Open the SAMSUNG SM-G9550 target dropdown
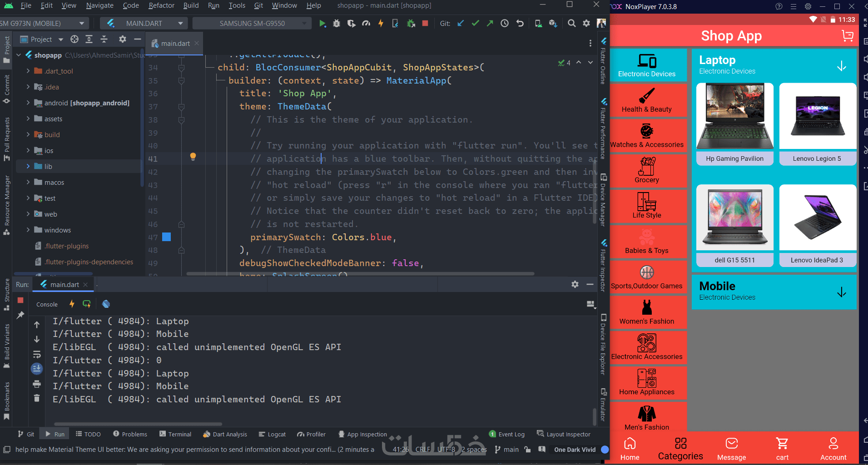Screen dimensions: 868x465 (x=252, y=23)
